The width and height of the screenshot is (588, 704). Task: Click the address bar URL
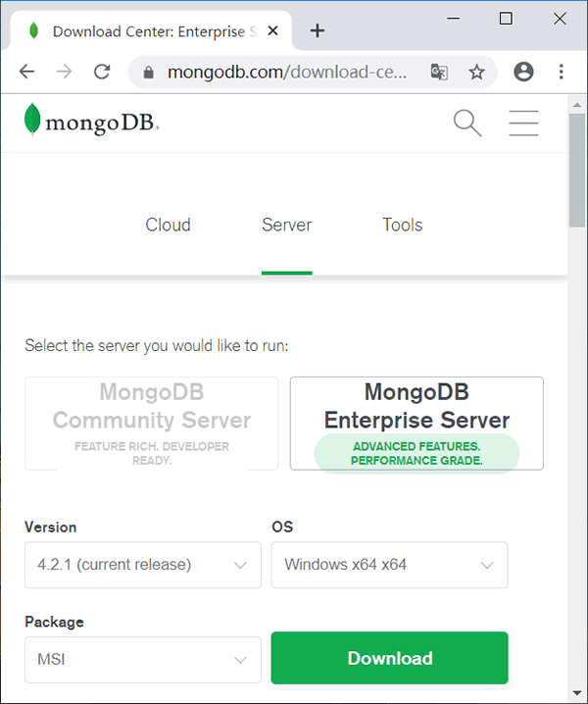(x=287, y=72)
